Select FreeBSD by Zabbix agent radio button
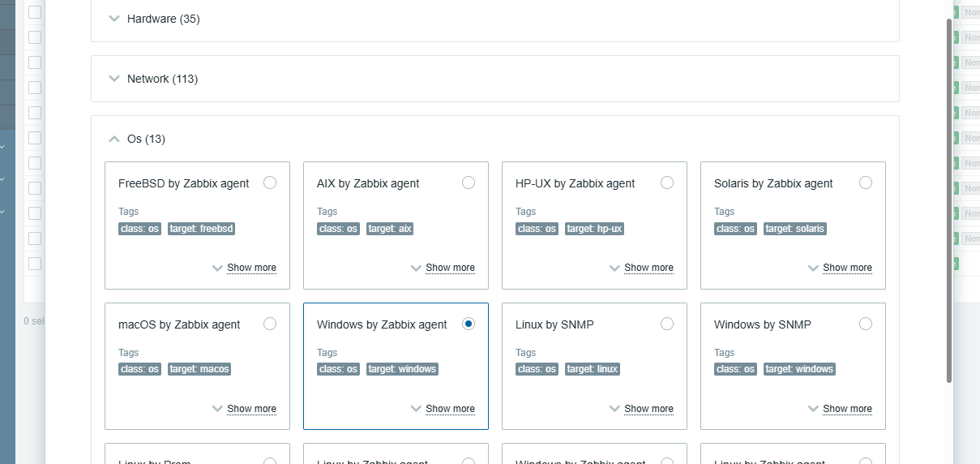The image size is (980, 464). 270,183
